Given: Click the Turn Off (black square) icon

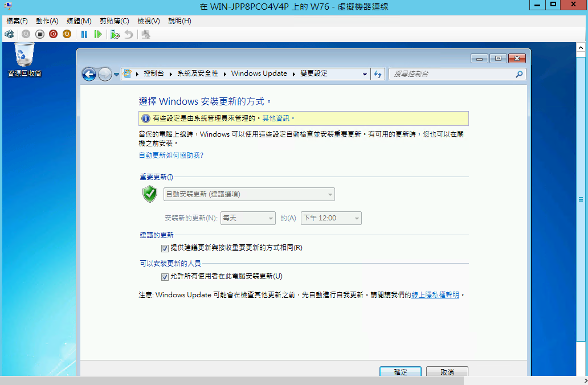Looking at the screenshot, I should tap(40, 34).
